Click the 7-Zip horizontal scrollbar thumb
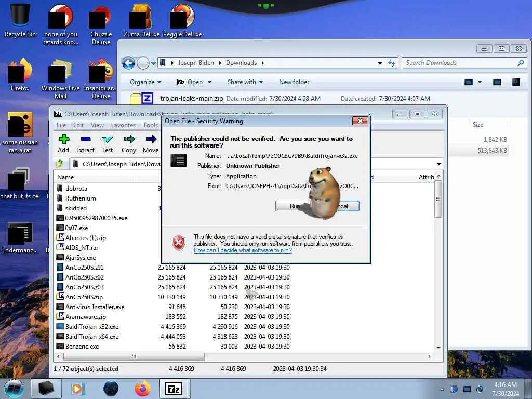 click(x=134, y=356)
